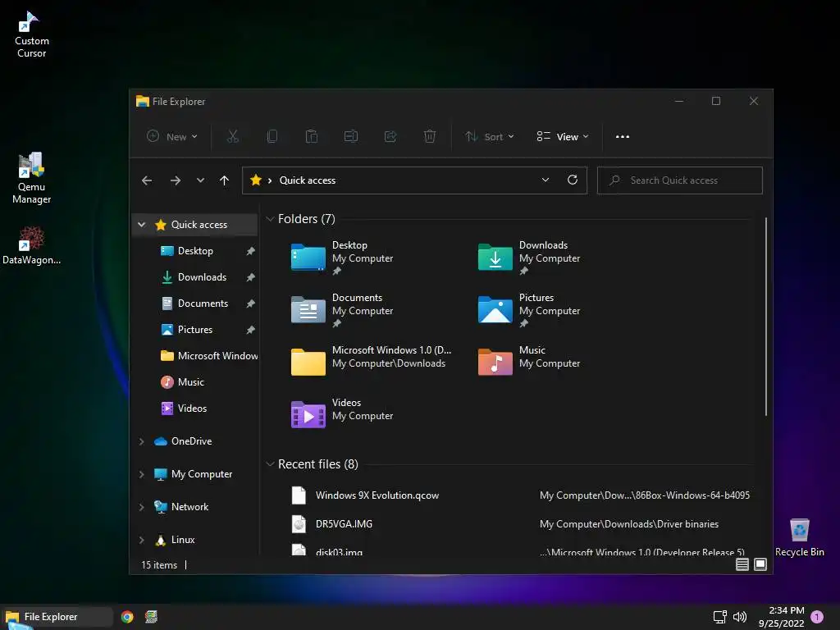Open the notification badge in tray

tap(817, 617)
